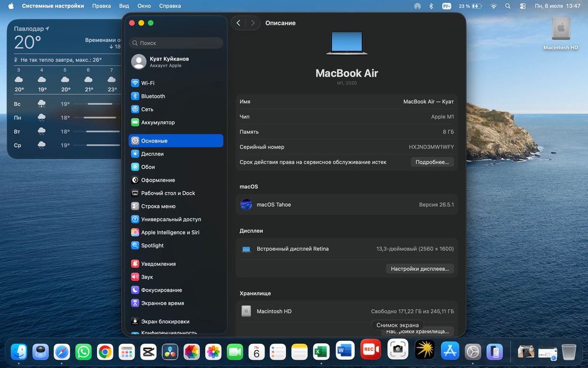
Task: Click the macOS Tahoe version row
Action: pos(347,205)
